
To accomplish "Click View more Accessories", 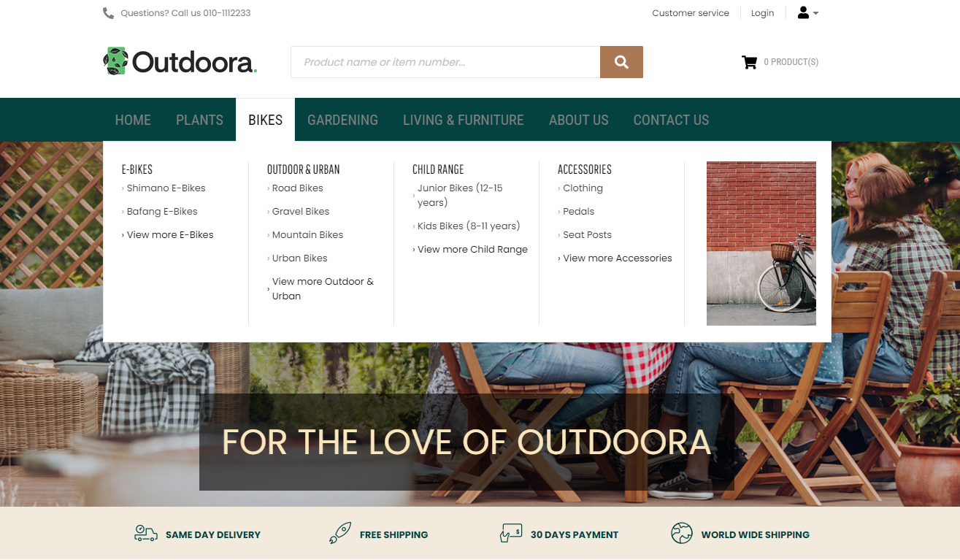I will tap(618, 258).
